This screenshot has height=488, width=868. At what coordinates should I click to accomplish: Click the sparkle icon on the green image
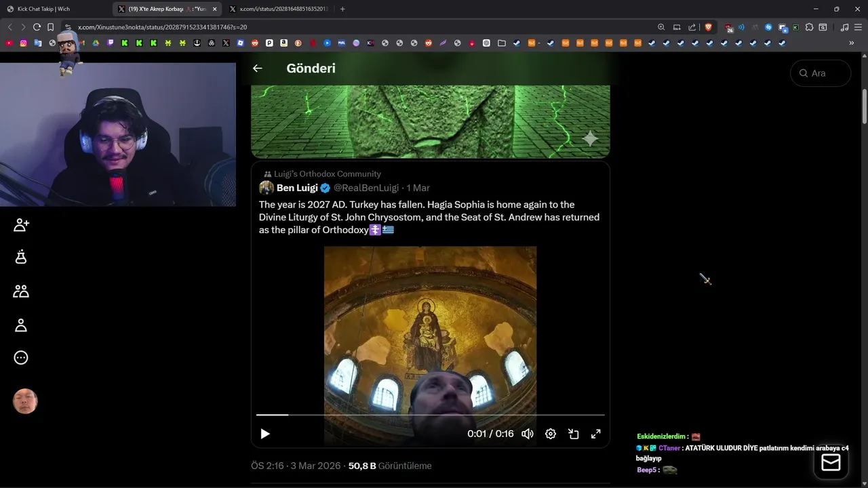(591, 138)
